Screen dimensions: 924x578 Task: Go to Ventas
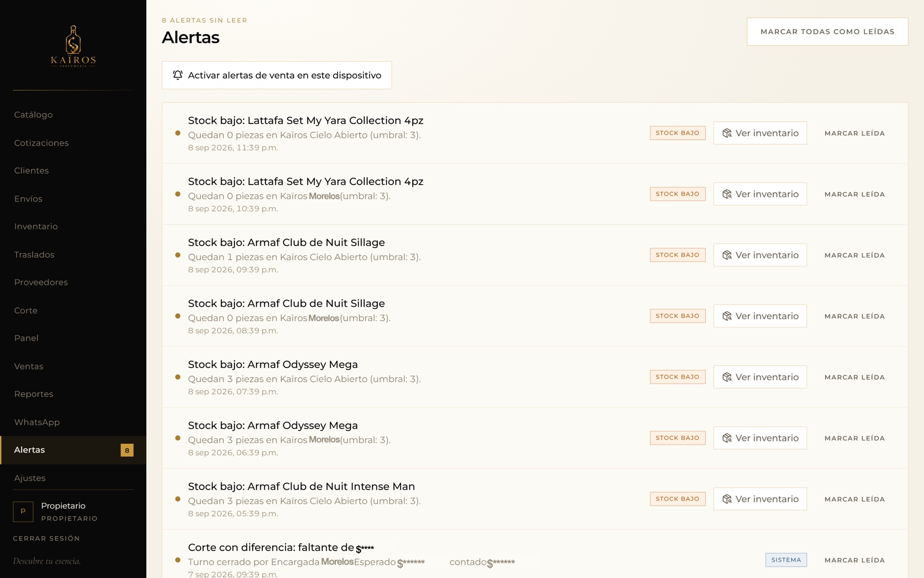click(x=29, y=366)
